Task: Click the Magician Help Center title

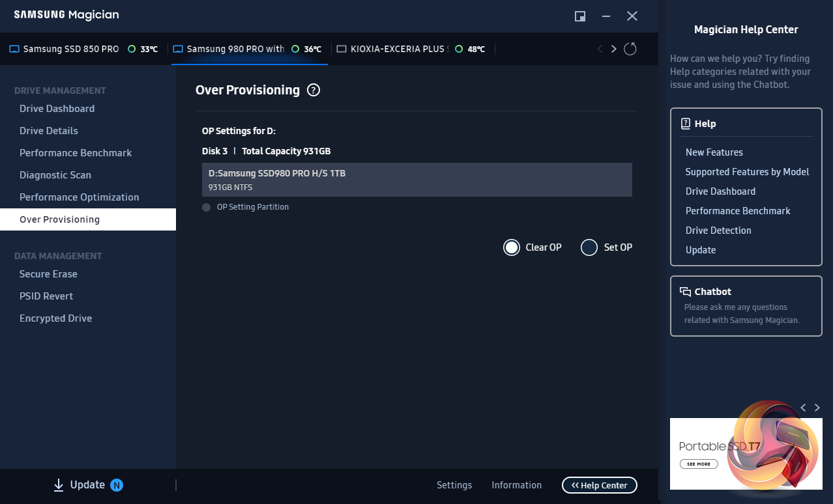Action: pyautogui.click(x=746, y=29)
